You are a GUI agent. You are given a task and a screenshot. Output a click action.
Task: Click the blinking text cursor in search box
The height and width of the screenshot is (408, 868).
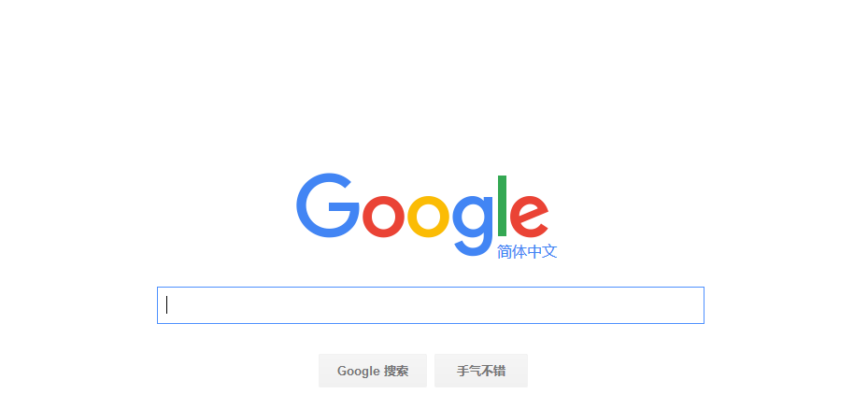pyautogui.click(x=166, y=305)
